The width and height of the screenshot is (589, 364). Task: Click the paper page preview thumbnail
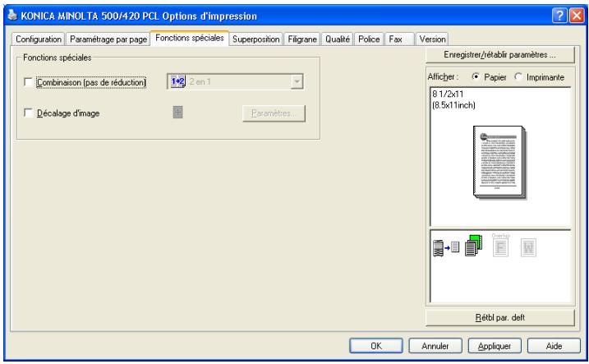point(499,162)
